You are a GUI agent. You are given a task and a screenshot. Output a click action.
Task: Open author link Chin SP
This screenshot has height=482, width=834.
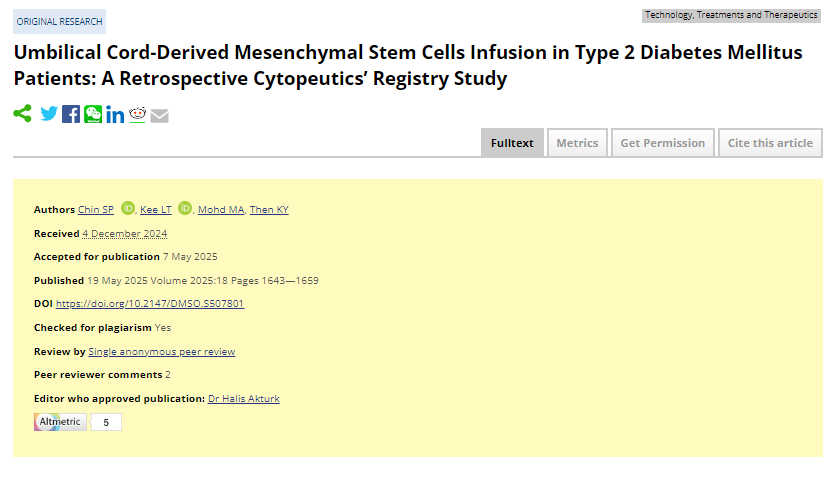click(96, 210)
